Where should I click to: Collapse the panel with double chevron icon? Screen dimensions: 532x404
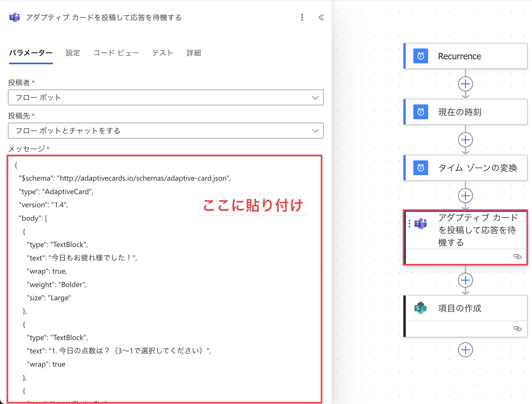pyautogui.click(x=321, y=17)
